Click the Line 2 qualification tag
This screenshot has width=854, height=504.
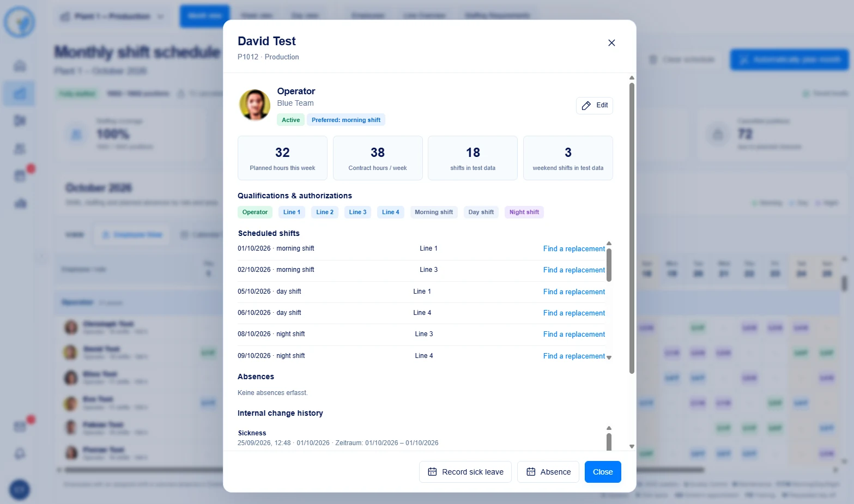tap(325, 212)
